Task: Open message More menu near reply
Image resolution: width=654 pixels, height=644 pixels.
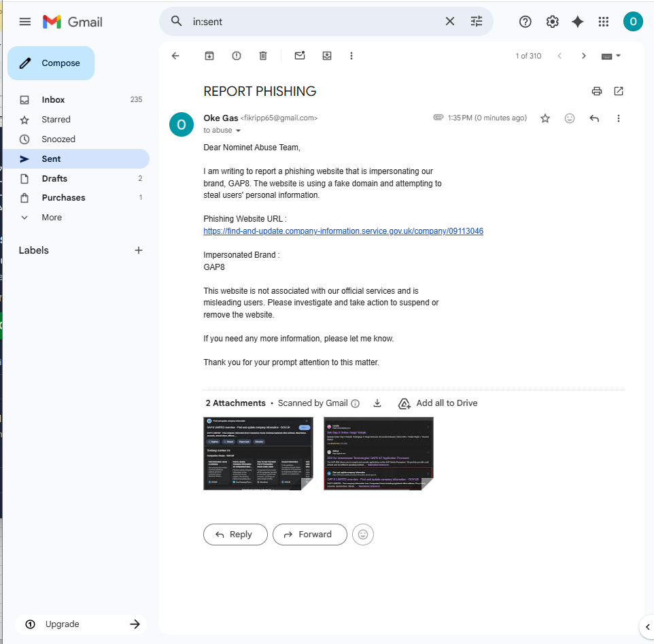Action: [x=619, y=118]
